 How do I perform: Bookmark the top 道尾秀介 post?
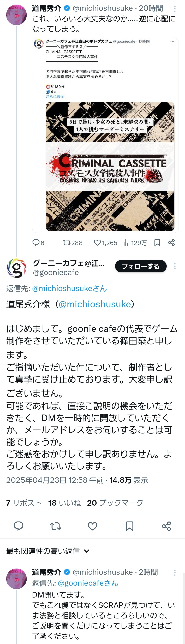tap(157, 243)
